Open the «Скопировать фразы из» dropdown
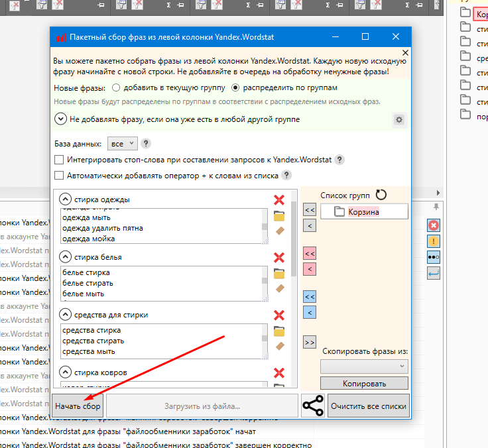Viewport: 488px width, 448px height. [364, 366]
